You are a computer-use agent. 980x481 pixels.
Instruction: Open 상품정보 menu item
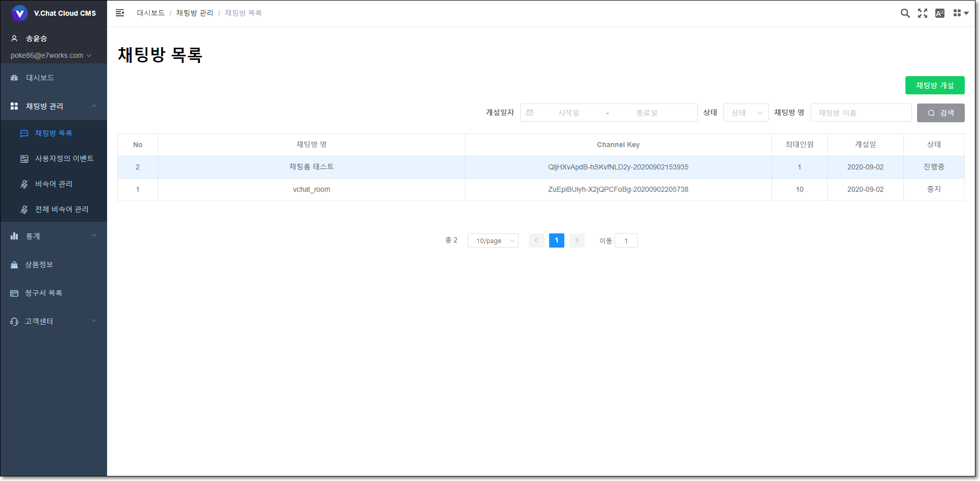coord(54,264)
